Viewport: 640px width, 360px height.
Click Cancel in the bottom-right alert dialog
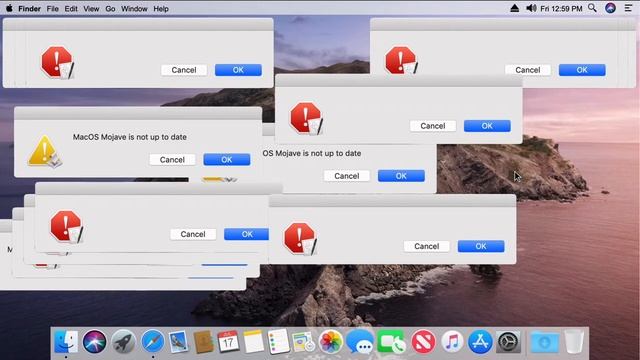tap(427, 246)
